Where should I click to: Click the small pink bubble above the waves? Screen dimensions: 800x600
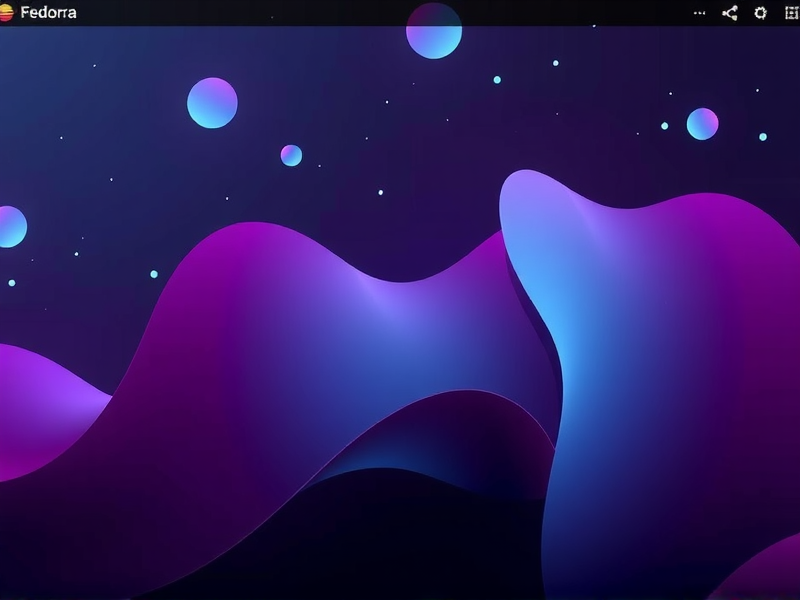pyautogui.click(x=291, y=154)
